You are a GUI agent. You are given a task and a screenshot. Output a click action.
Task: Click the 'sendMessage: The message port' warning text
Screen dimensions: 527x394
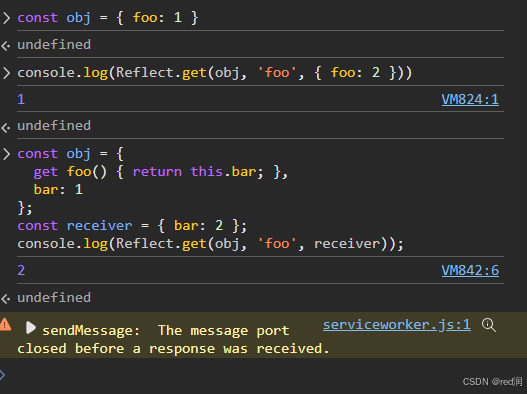click(x=166, y=331)
